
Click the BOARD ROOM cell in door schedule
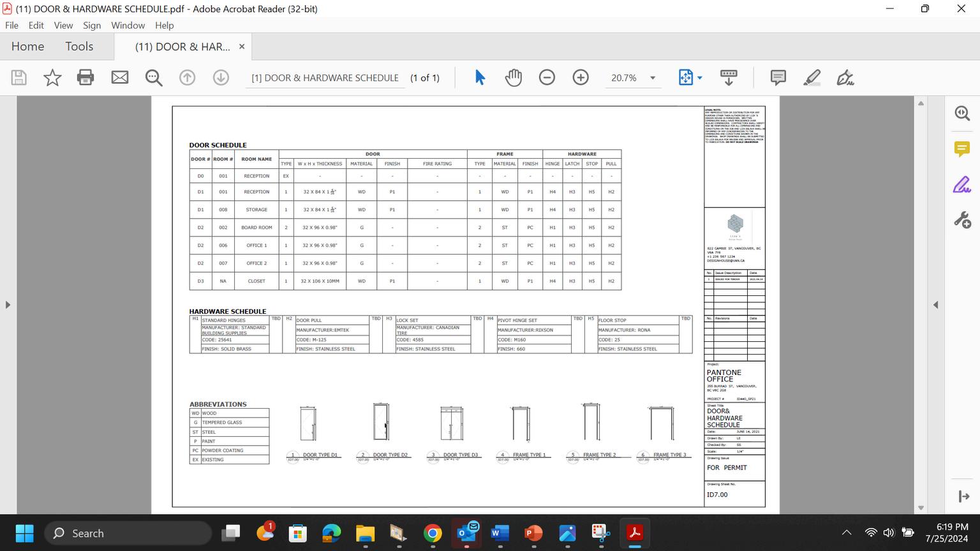[256, 228]
